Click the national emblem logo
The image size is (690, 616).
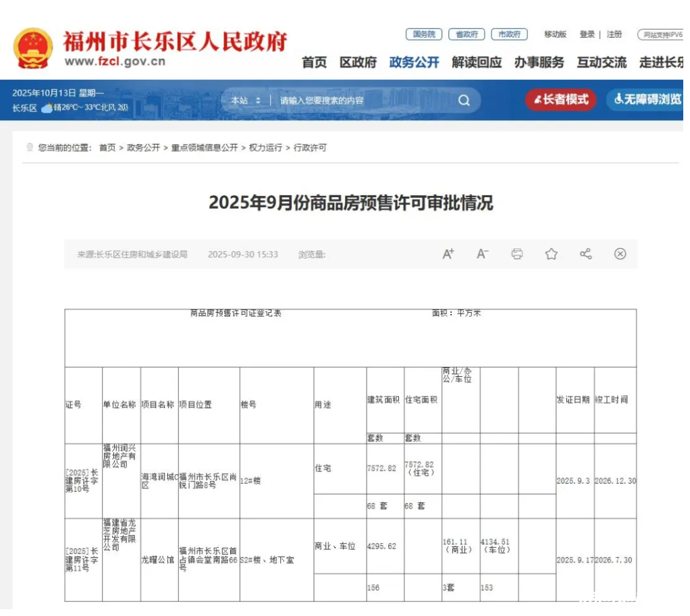pos(32,49)
